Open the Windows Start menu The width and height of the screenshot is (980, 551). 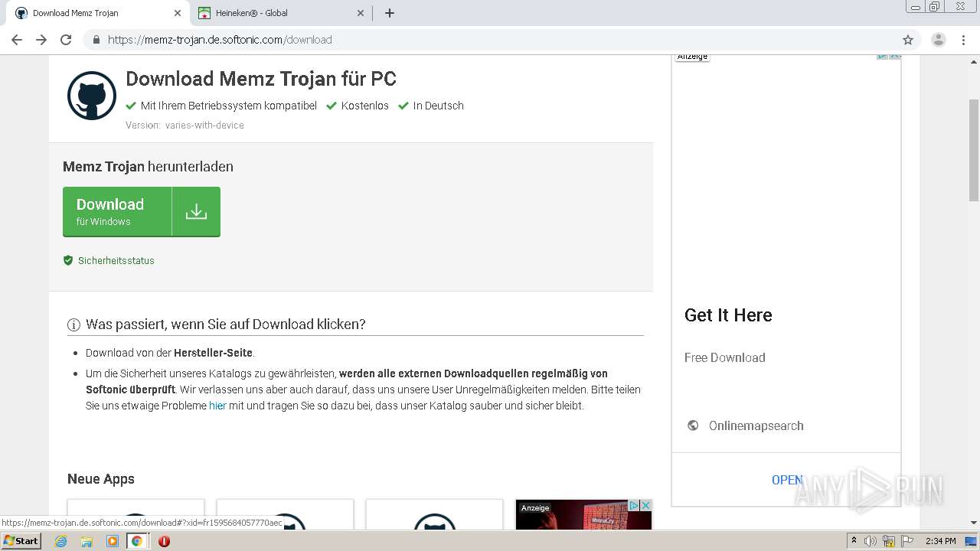pos(21,541)
